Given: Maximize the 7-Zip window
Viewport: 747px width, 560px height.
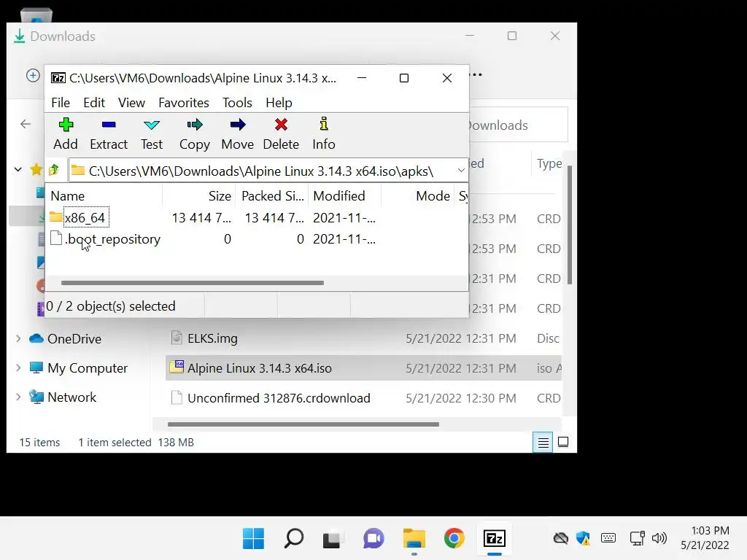Looking at the screenshot, I should [404, 78].
